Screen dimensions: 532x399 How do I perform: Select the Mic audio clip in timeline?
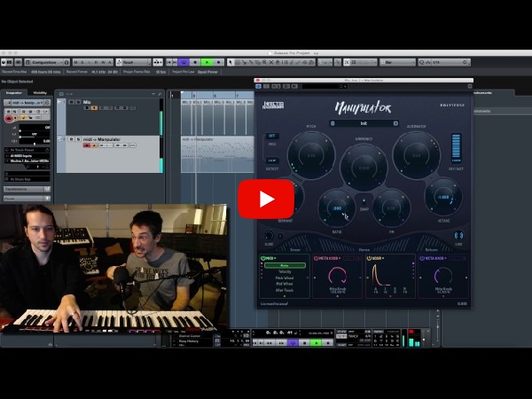click(217, 117)
